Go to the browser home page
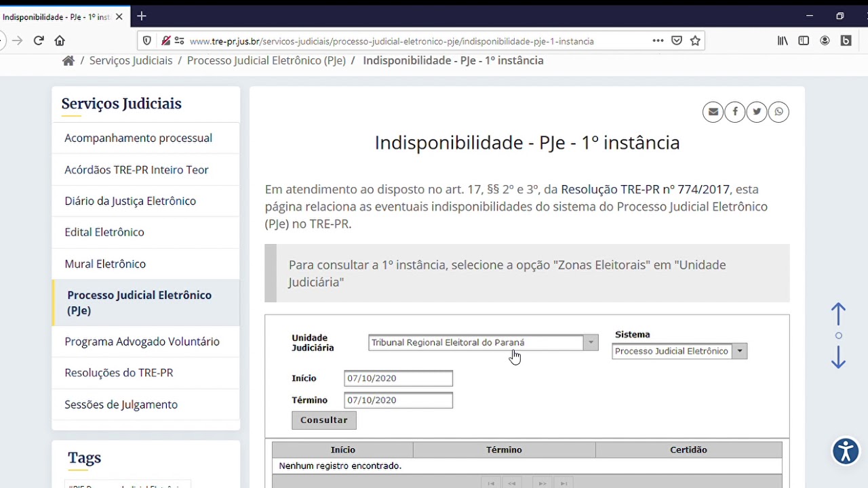The width and height of the screenshot is (868, 488). click(x=60, y=41)
